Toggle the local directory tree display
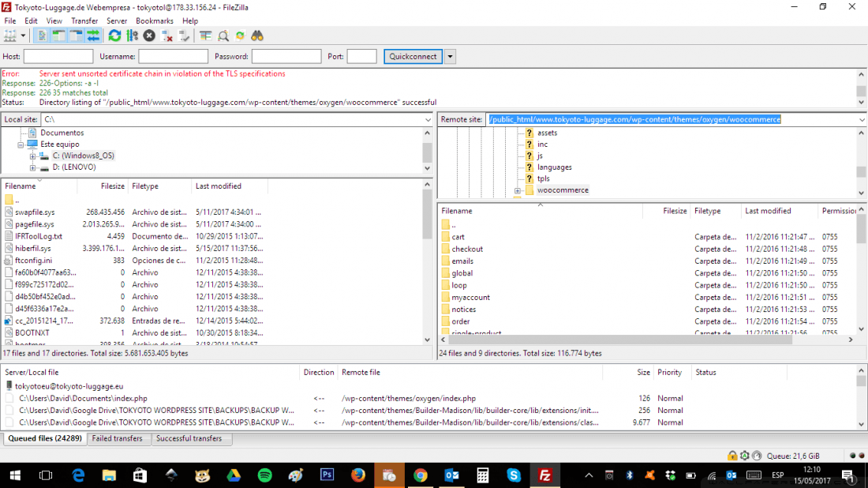Screen dimensions: 868x488 [x=58, y=36]
